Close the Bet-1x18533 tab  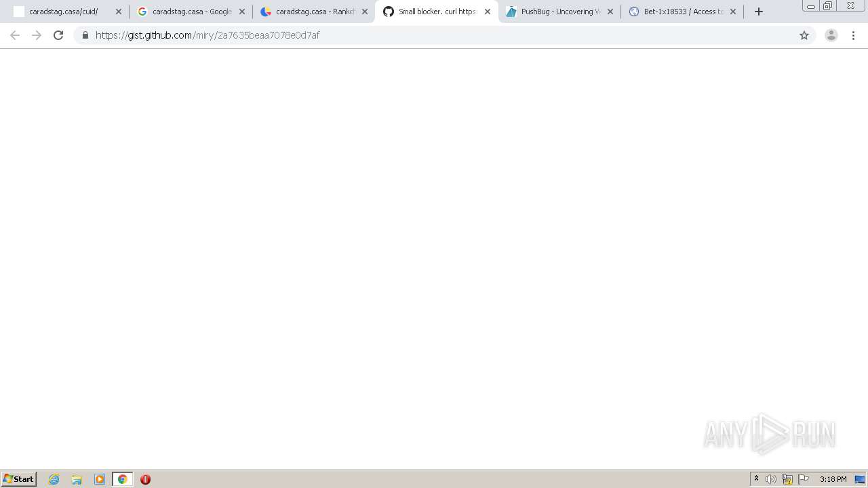(x=733, y=12)
